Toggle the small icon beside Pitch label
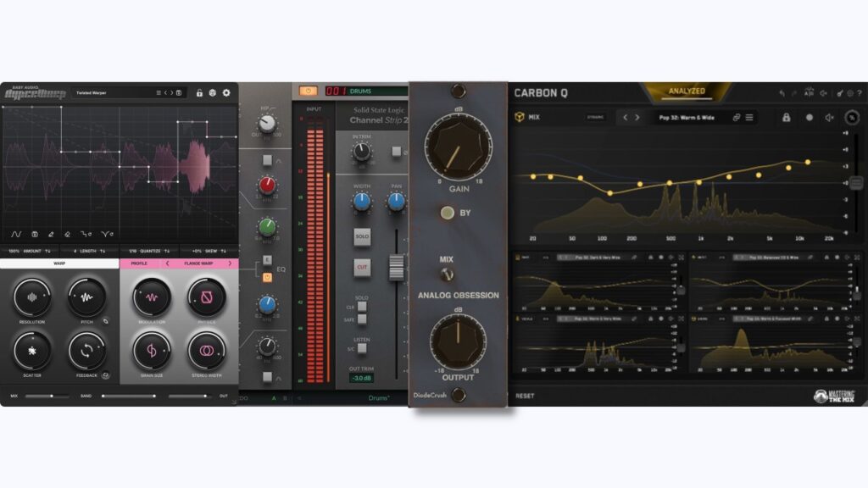Viewport: 868px width, 488px height. pos(105,321)
